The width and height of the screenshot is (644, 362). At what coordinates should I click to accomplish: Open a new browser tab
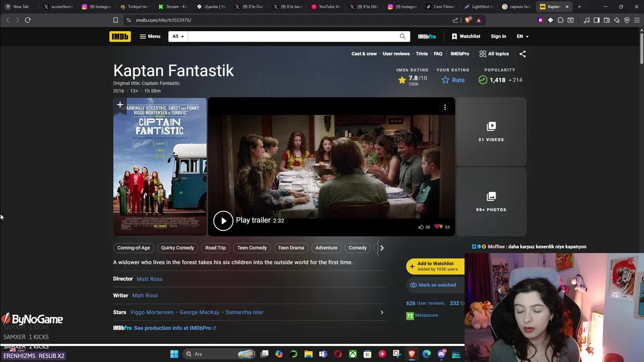580,7
